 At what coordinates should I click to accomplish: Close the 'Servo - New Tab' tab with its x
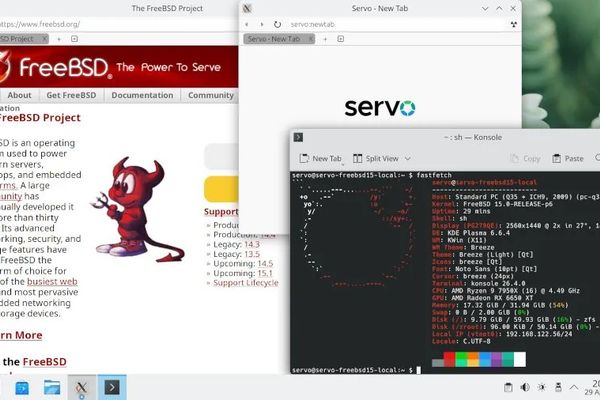coord(311,39)
